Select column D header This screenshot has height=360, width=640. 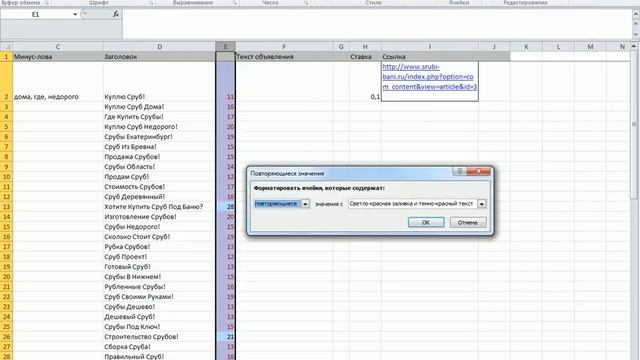[x=159, y=47]
